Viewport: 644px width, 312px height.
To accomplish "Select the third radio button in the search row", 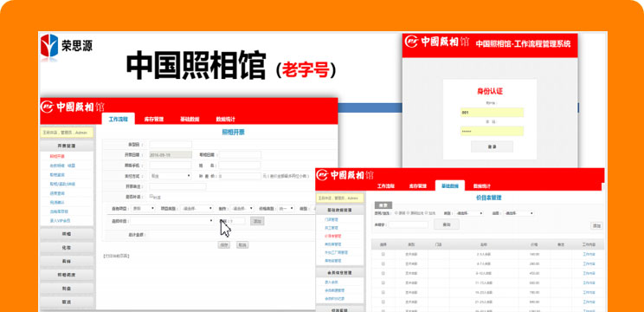I will pos(426,213).
